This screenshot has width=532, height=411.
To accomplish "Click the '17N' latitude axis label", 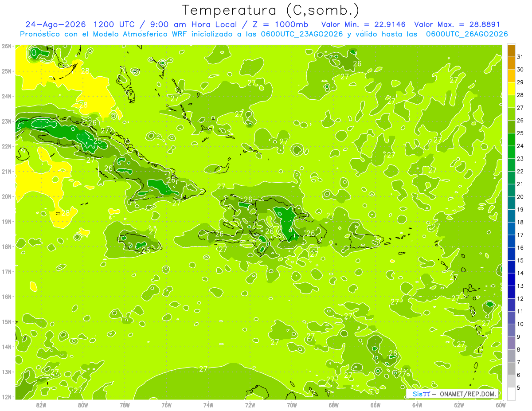I will coord(6,272).
